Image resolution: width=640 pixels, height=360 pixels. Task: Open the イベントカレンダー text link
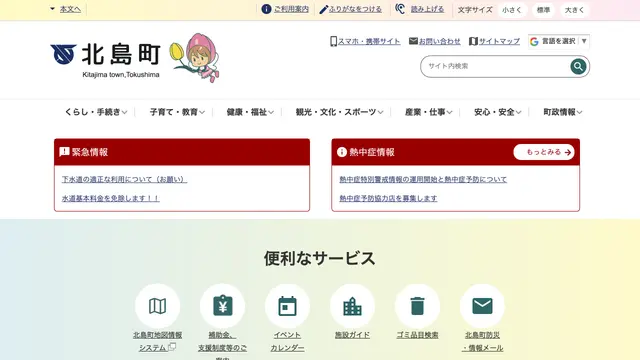287,341
